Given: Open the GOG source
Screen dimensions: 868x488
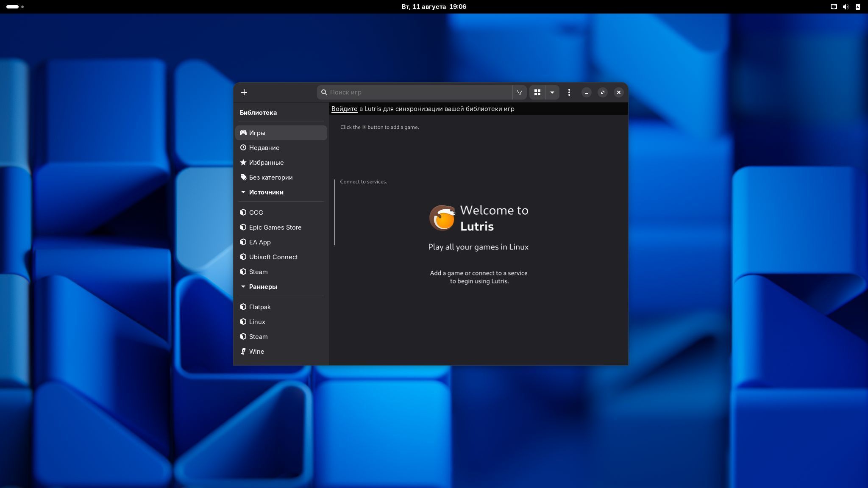Looking at the screenshot, I should [281, 212].
